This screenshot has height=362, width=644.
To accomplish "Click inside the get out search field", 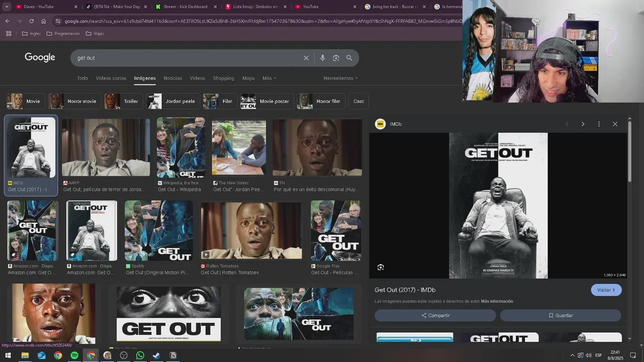I will 186,58.
